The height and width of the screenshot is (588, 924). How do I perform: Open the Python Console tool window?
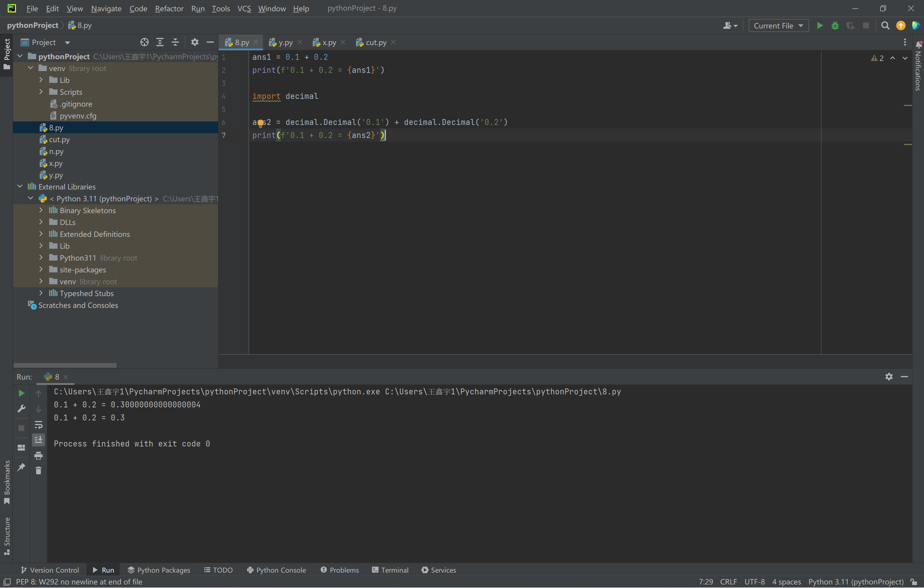[x=276, y=570]
